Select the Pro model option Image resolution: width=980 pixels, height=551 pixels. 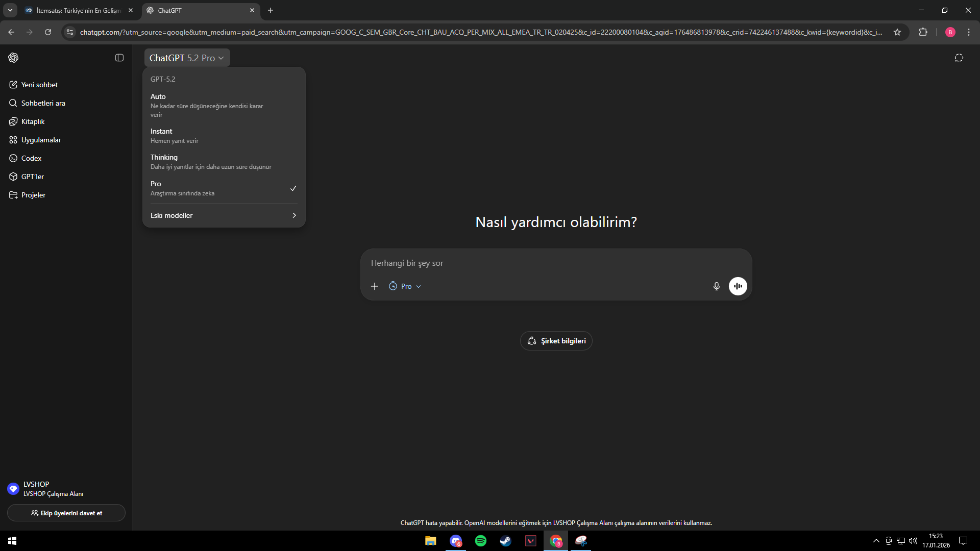pos(224,188)
